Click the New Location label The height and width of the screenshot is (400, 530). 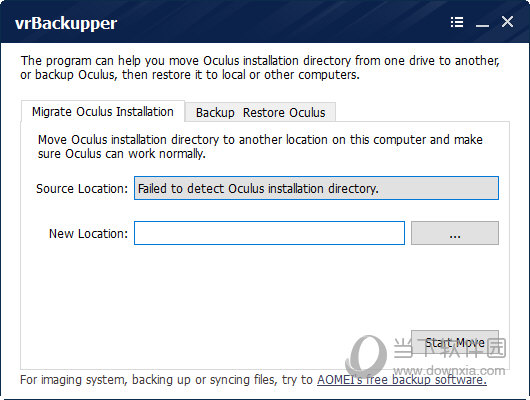point(89,233)
